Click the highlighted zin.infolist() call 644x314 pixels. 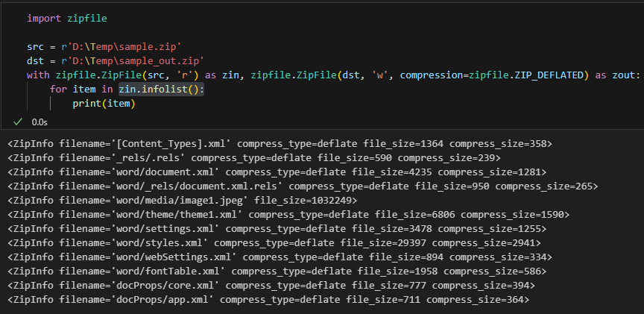tap(162, 90)
